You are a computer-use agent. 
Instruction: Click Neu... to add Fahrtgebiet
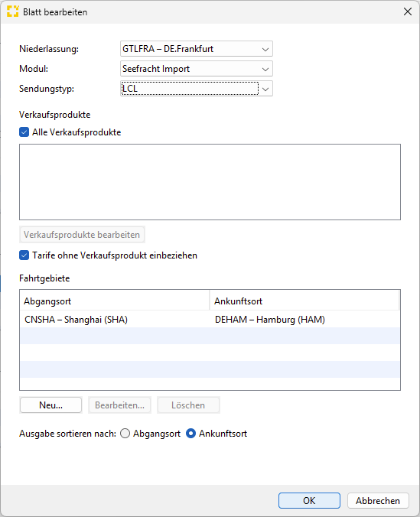50,405
